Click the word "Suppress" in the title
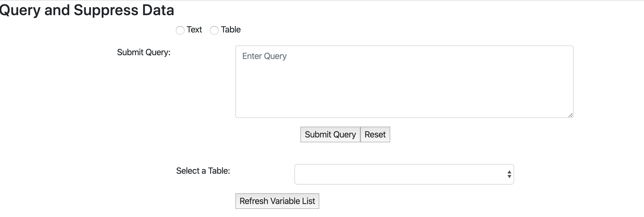Image resolution: width=644 pixels, height=217 pixels. pos(106,10)
